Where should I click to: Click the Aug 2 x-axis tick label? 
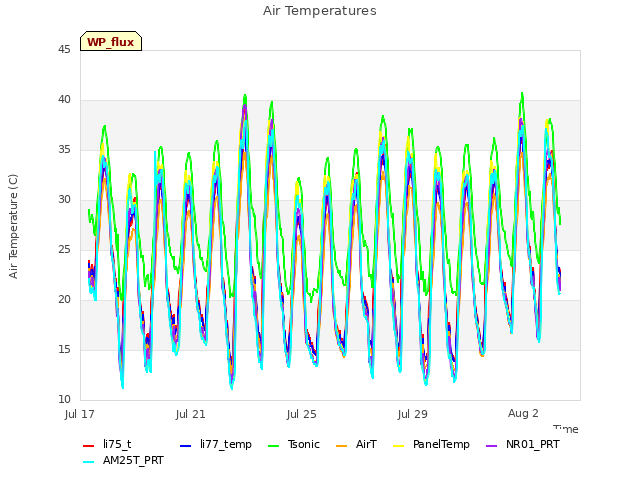point(523,413)
